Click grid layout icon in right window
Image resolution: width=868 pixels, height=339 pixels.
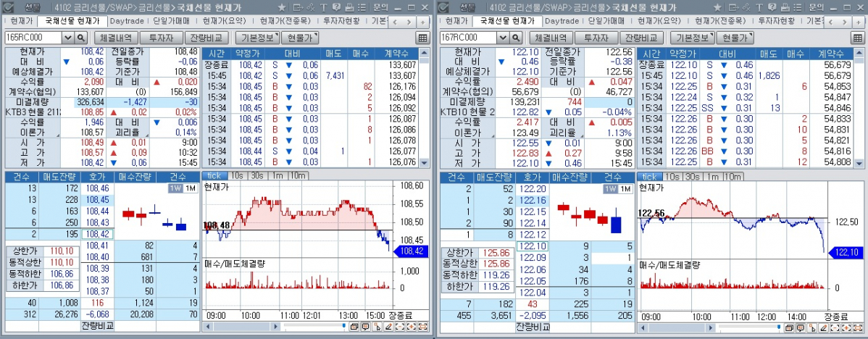[857, 38]
